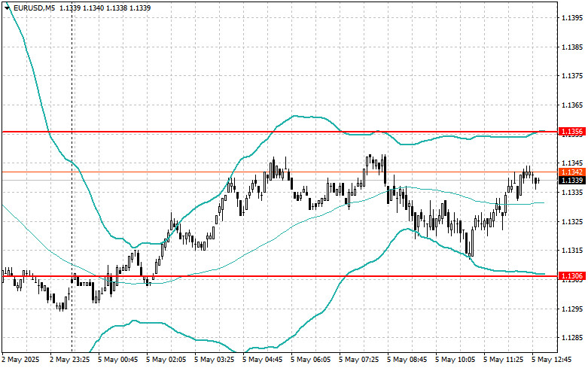Image resolution: width=588 pixels, height=368 pixels.
Task: Click the 5 May 02:05 time label
Action: point(166,360)
